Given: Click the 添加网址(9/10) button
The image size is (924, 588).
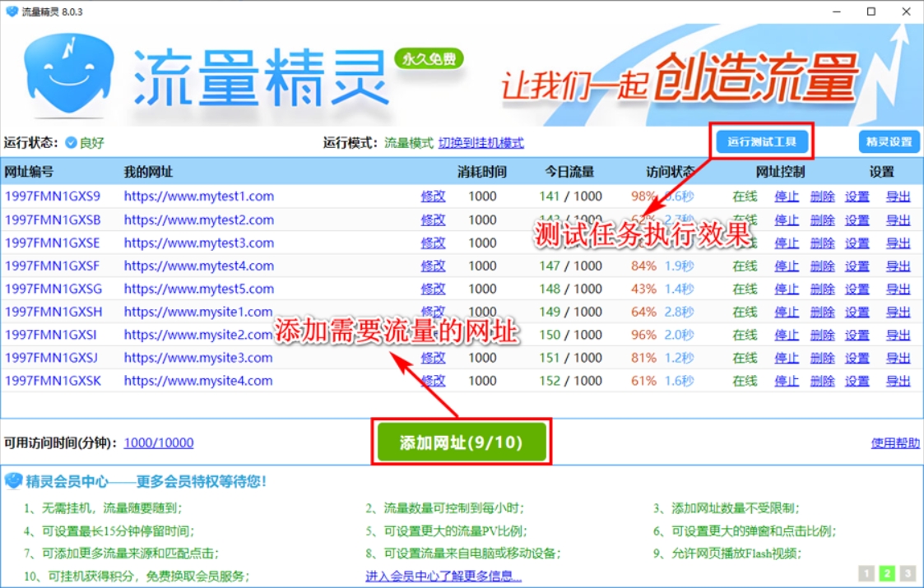Looking at the screenshot, I should point(461,442).
